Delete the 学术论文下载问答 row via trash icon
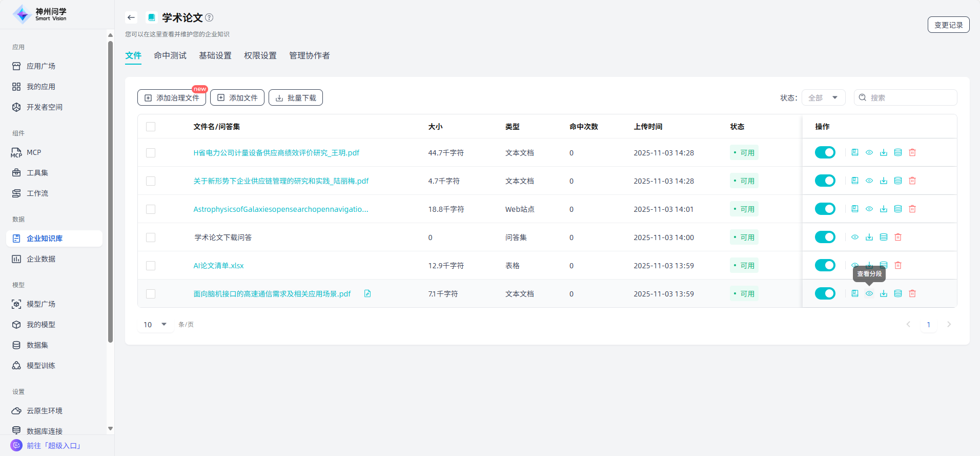Image resolution: width=980 pixels, height=456 pixels. (898, 237)
